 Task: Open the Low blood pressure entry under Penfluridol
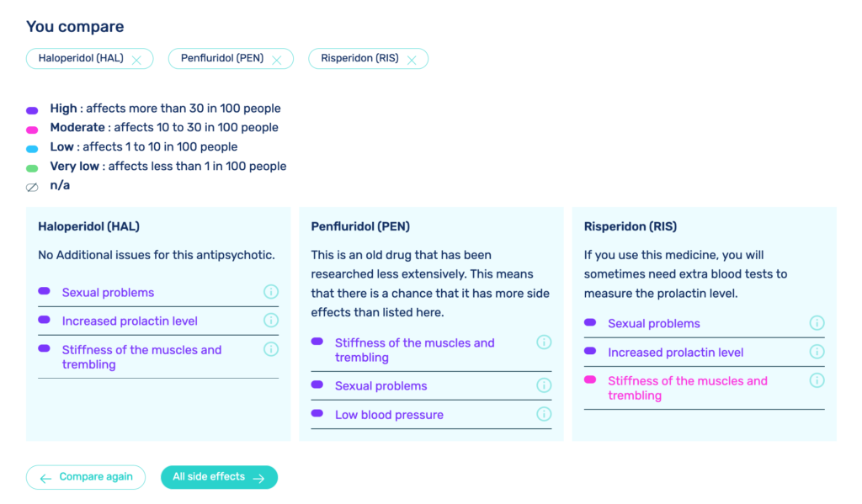coord(389,415)
